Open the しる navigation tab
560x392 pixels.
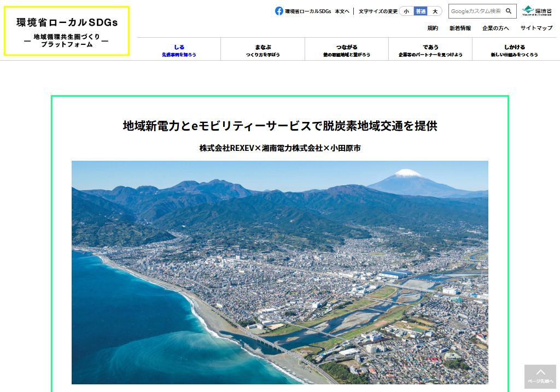click(179, 49)
